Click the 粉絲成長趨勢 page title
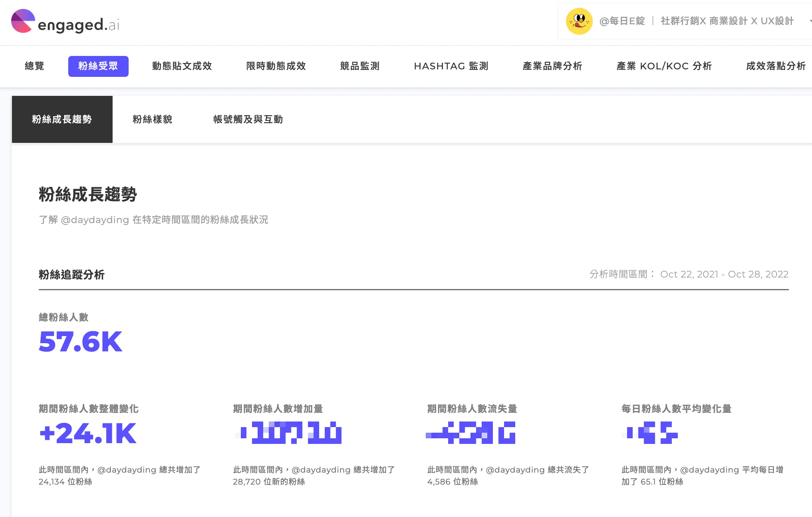This screenshot has height=517, width=812. click(x=88, y=194)
